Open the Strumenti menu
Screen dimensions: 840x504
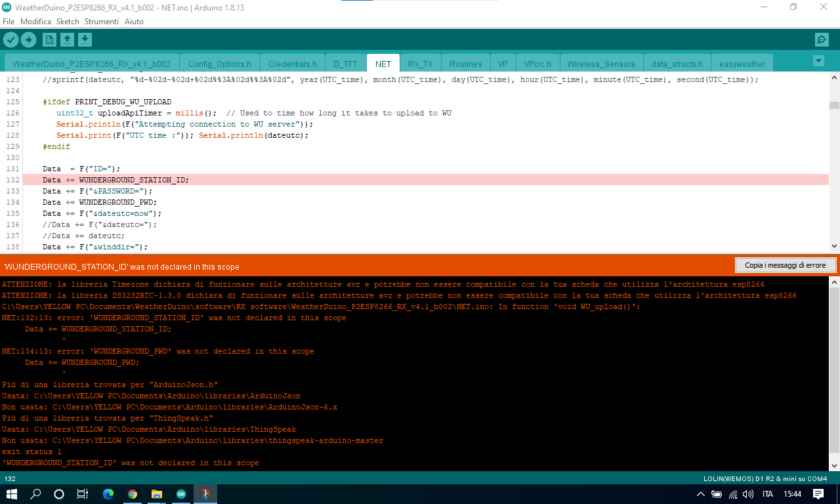tap(102, 22)
